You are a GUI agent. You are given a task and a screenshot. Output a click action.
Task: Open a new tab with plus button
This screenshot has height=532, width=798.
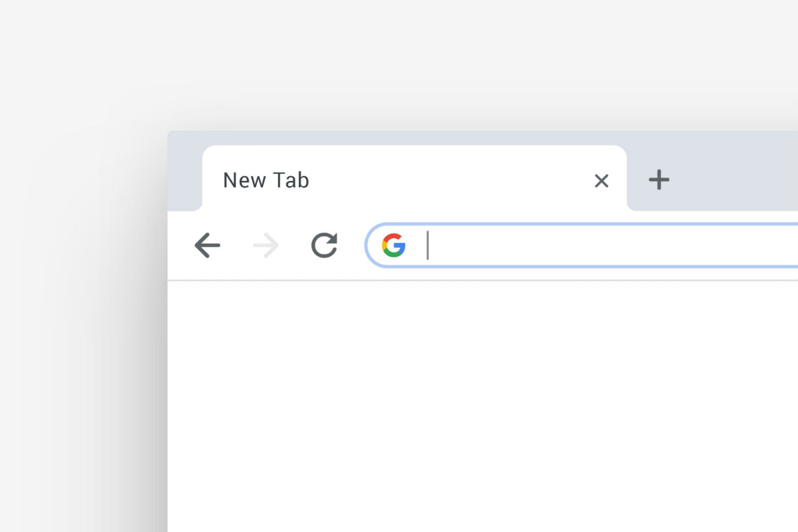(659, 180)
